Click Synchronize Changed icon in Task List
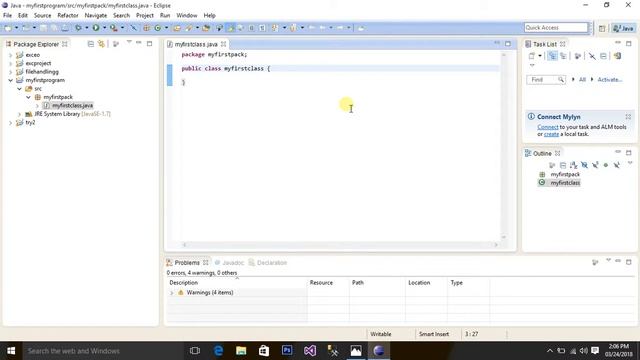Viewport: 640px width, 360px height. click(617, 56)
